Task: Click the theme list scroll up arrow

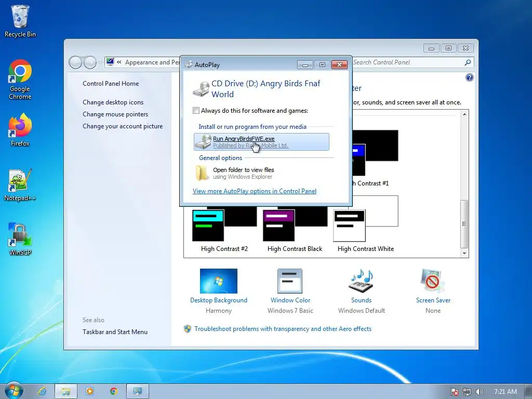Action: pyautogui.click(x=464, y=115)
